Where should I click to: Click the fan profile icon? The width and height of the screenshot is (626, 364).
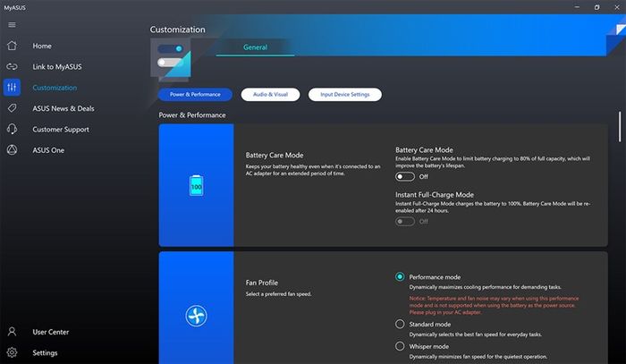pos(196,316)
